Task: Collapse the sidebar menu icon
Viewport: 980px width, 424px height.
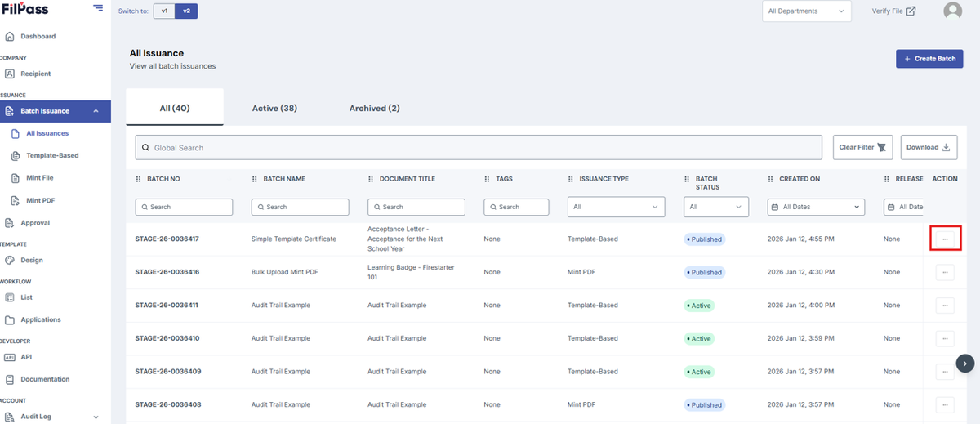Action: click(98, 8)
